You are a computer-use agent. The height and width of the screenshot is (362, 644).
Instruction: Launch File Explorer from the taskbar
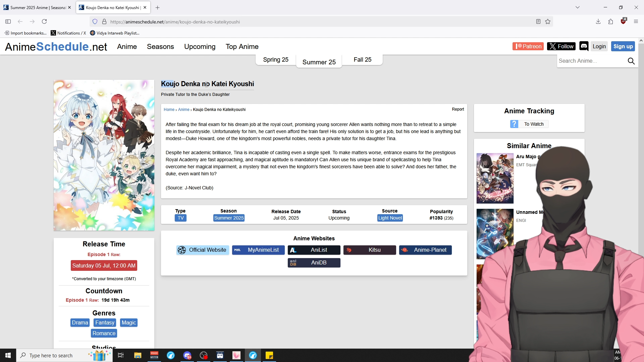(x=138, y=355)
